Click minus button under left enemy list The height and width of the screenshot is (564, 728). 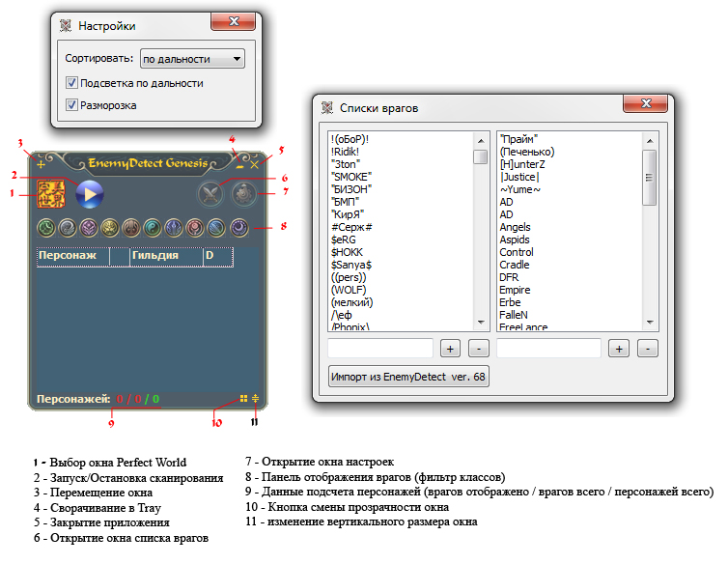click(x=479, y=349)
